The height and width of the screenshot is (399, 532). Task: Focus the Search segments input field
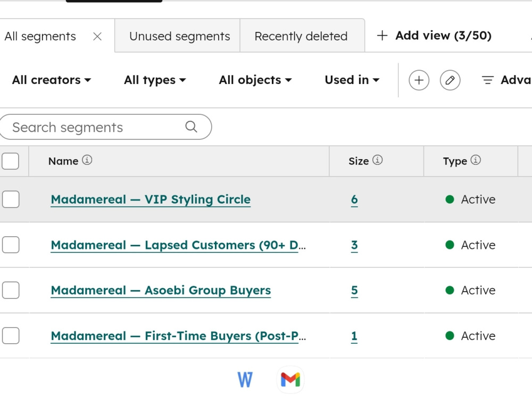(x=105, y=127)
